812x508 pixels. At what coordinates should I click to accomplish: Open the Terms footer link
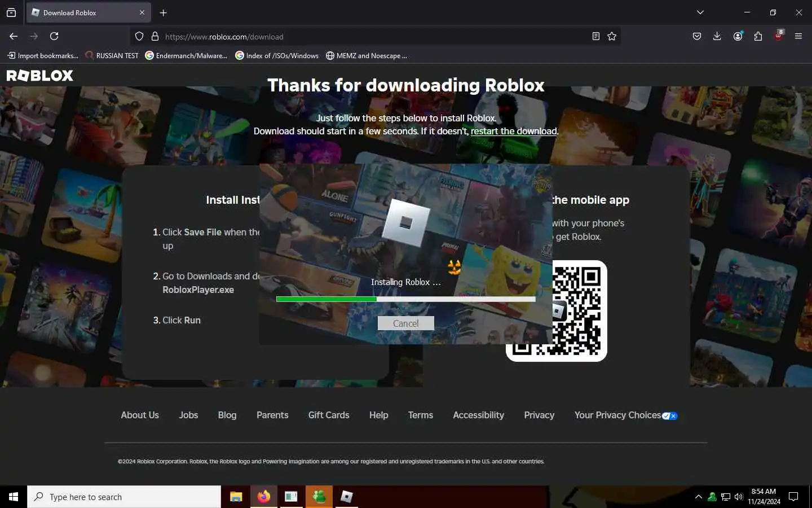421,415
